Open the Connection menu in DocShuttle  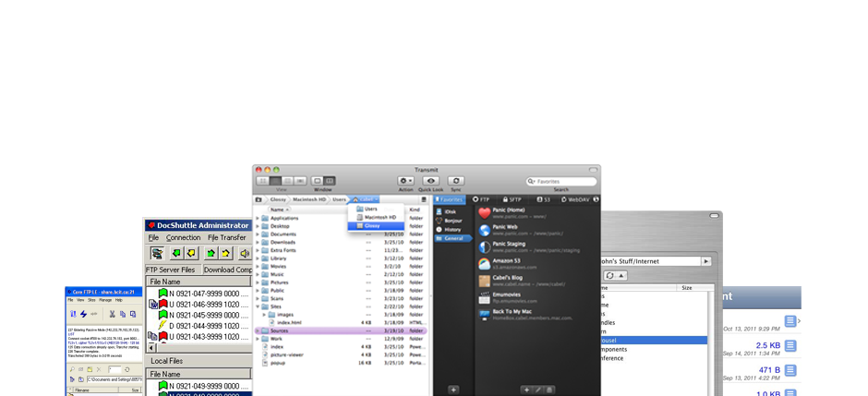[183, 237]
